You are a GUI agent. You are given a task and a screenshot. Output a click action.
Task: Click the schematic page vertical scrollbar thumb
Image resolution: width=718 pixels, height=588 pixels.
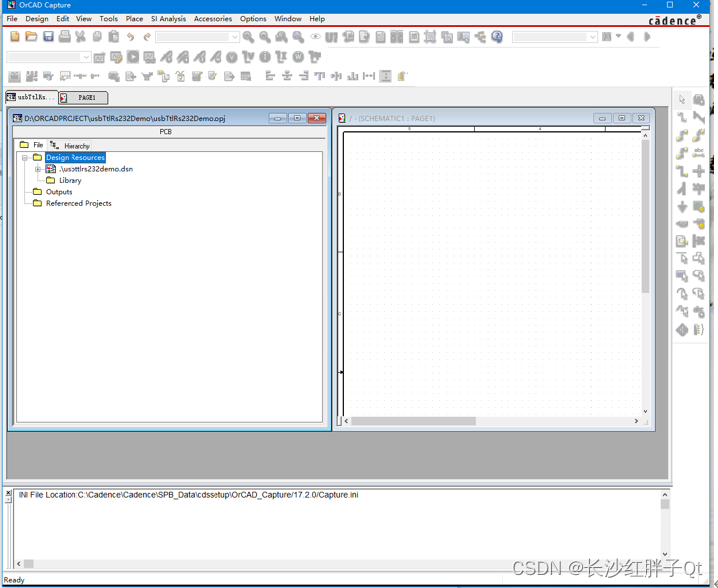(x=646, y=217)
